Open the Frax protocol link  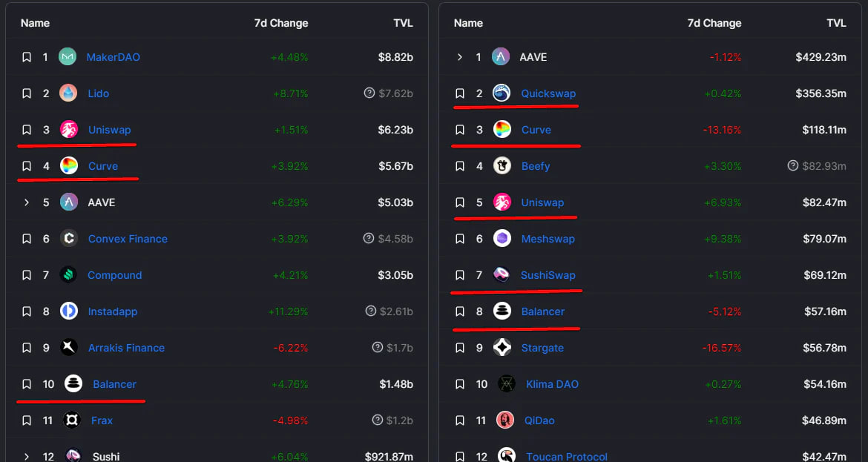click(x=102, y=420)
